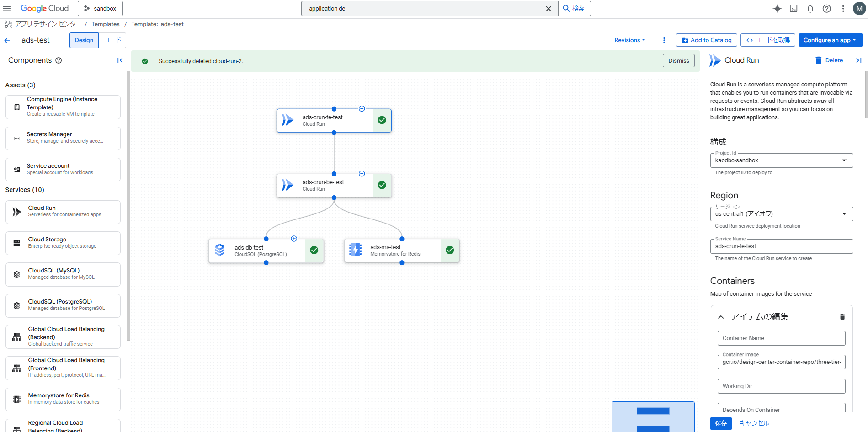Pick the CloudSQL (PostgreSQL) component

(x=63, y=305)
